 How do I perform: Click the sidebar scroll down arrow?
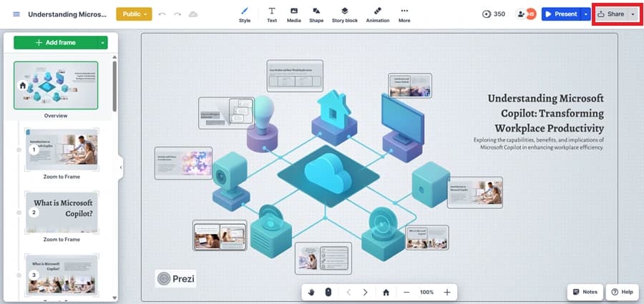click(x=114, y=298)
